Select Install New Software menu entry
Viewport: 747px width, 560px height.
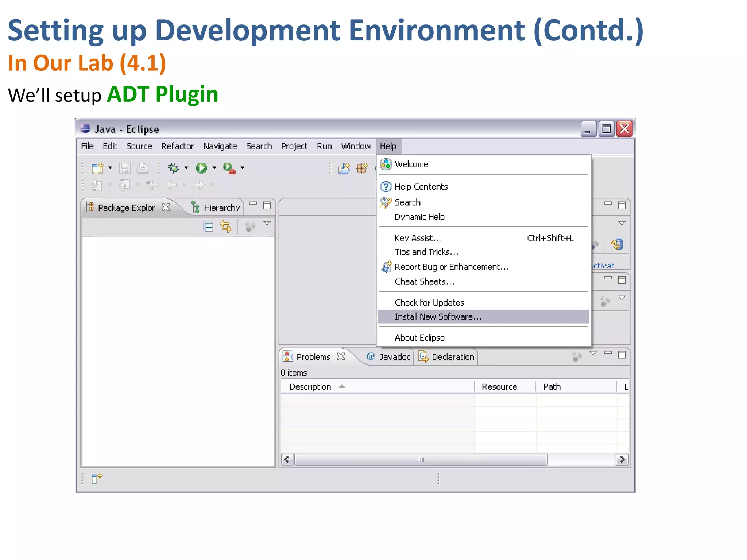484,316
